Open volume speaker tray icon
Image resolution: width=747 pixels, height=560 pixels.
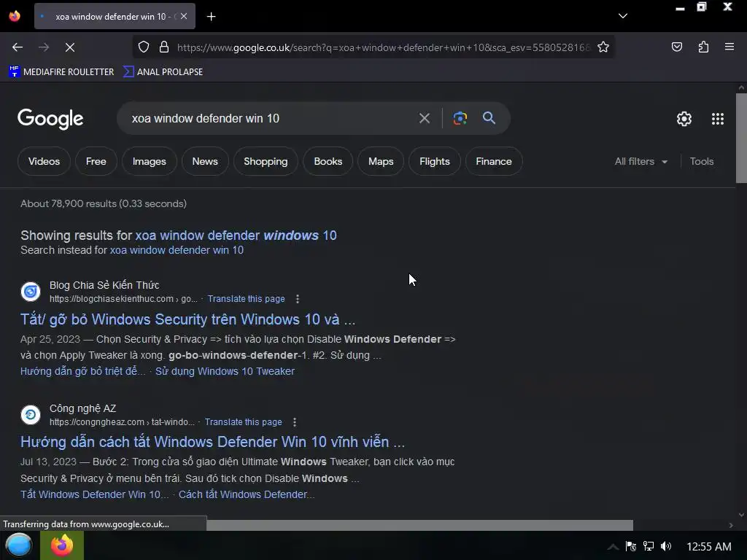pyautogui.click(x=666, y=546)
